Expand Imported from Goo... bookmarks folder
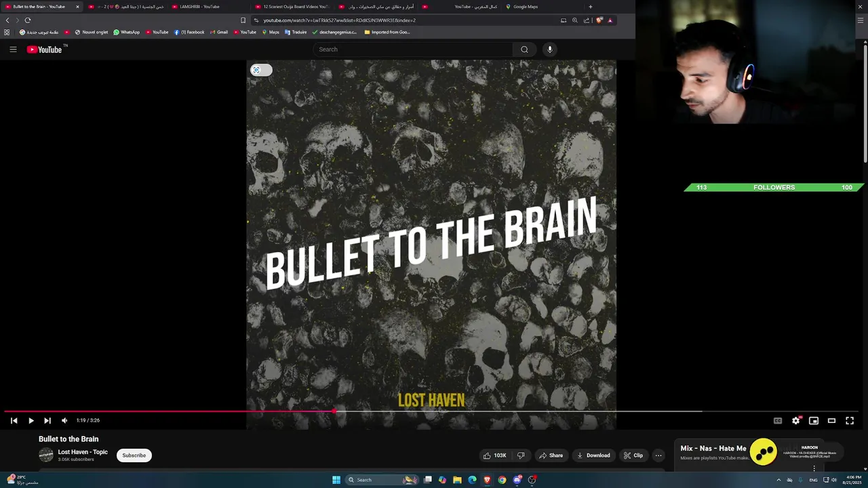868x488 pixels. click(x=387, y=32)
